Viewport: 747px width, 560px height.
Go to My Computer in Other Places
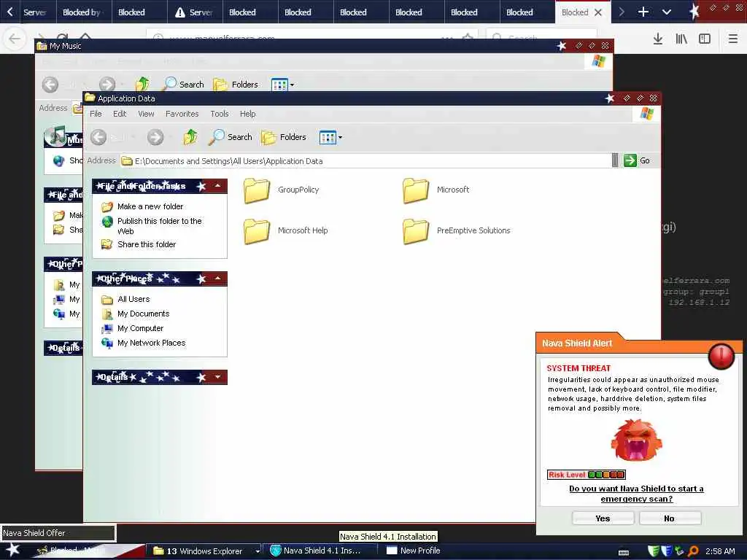pos(141,329)
